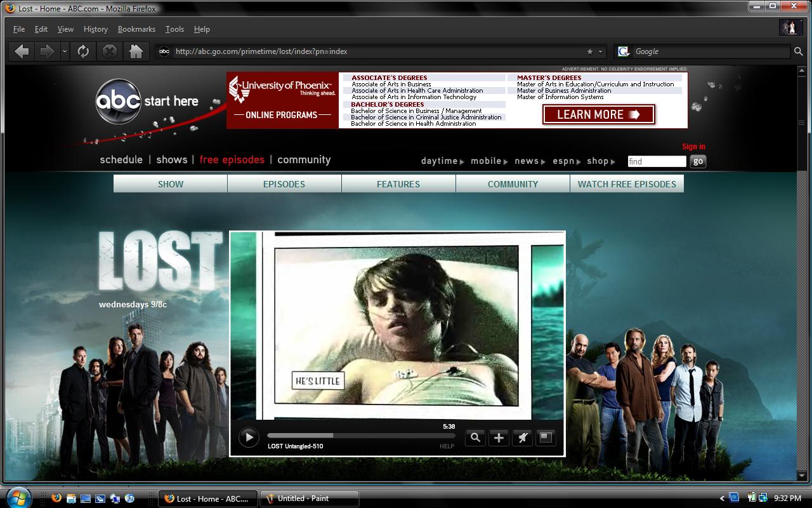Click the video player magnifier search icon
This screenshot has height=508, width=812.
coord(475,438)
